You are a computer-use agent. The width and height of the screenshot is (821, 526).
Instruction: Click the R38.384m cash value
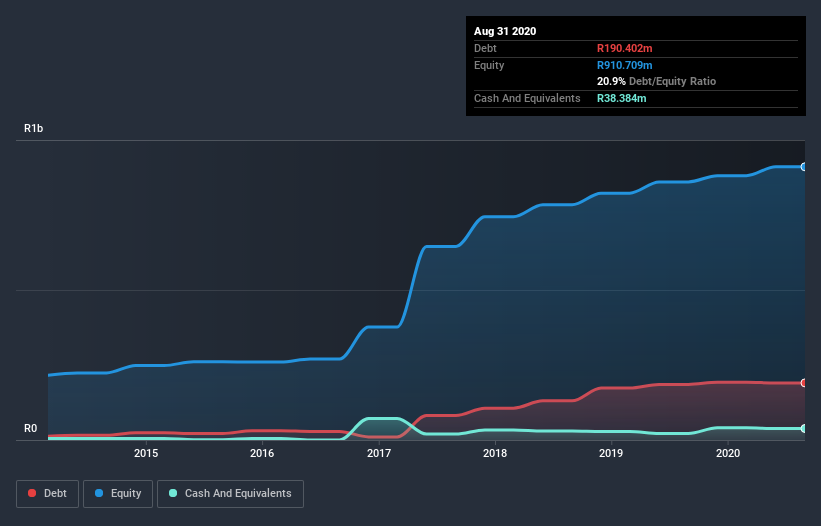point(622,98)
